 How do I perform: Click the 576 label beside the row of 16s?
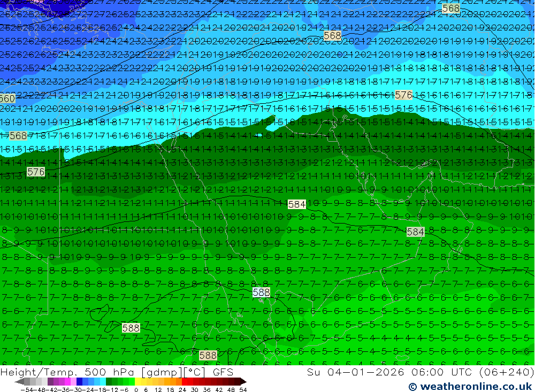403,95
